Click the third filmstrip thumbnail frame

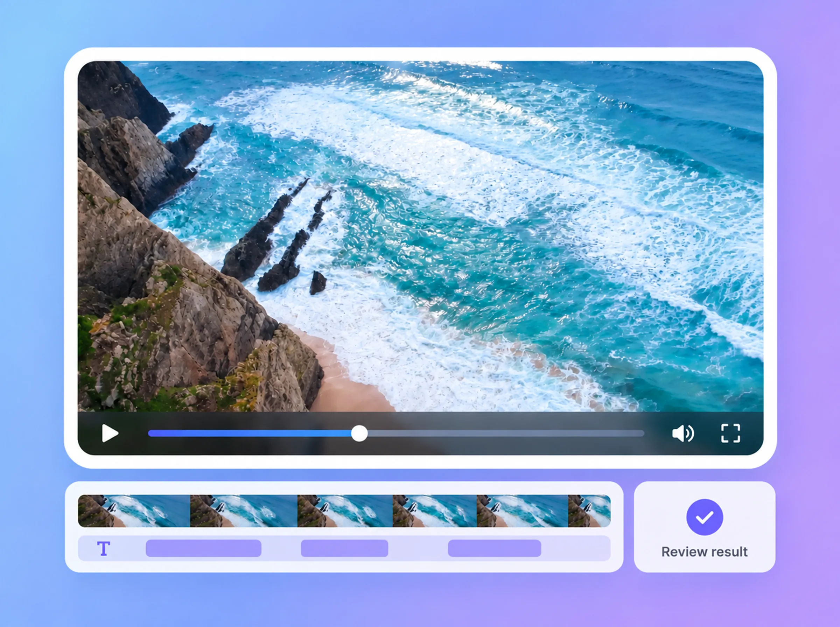pos(345,511)
